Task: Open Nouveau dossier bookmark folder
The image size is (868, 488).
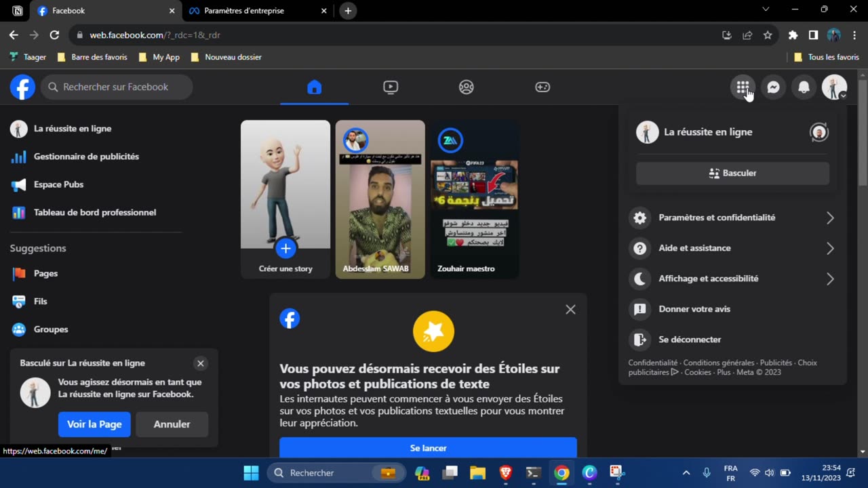Action: coord(226,57)
